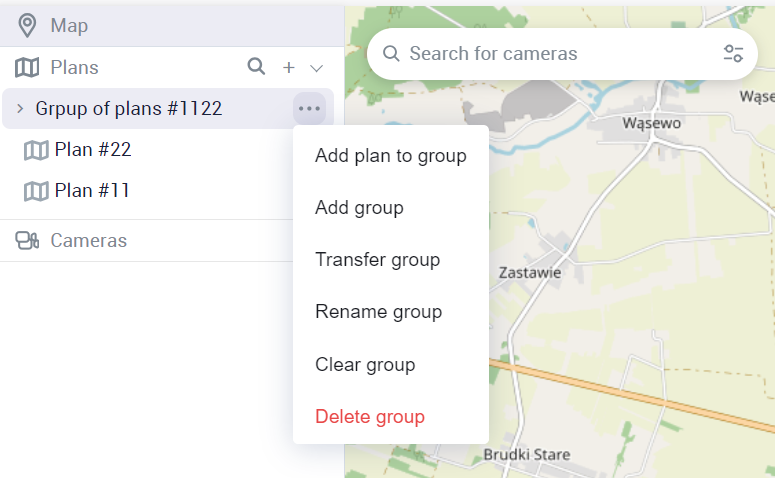Search plans using the magnifier icon
This screenshot has height=478, width=775.
pyautogui.click(x=257, y=67)
